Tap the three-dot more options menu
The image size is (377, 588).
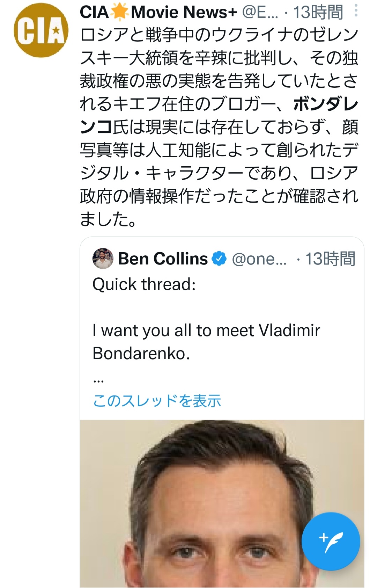(356, 11)
